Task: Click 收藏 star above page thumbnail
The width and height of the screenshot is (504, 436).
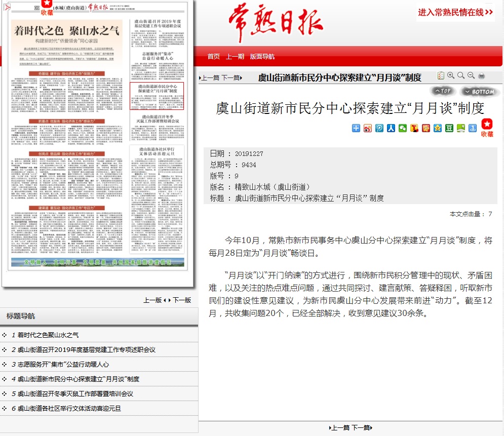Action: [x=47, y=8]
